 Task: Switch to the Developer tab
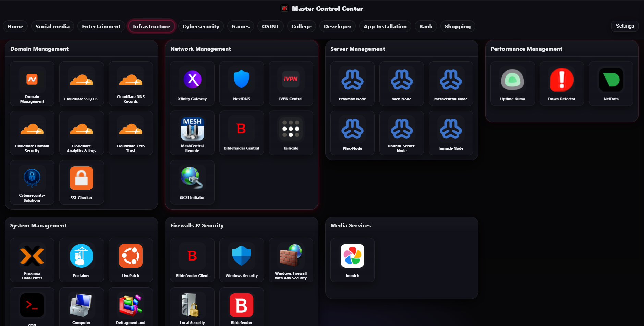pos(338,26)
